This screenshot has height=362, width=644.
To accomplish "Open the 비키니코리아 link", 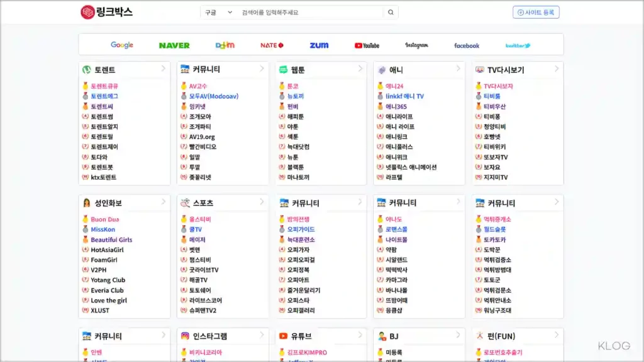I will pyautogui.click(x=206, y=352).
